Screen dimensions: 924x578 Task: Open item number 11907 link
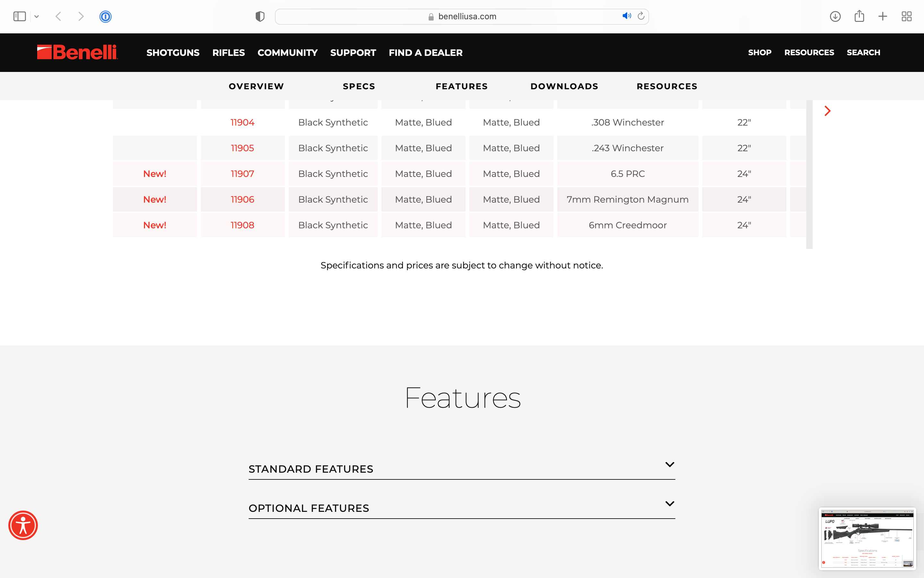243,173
